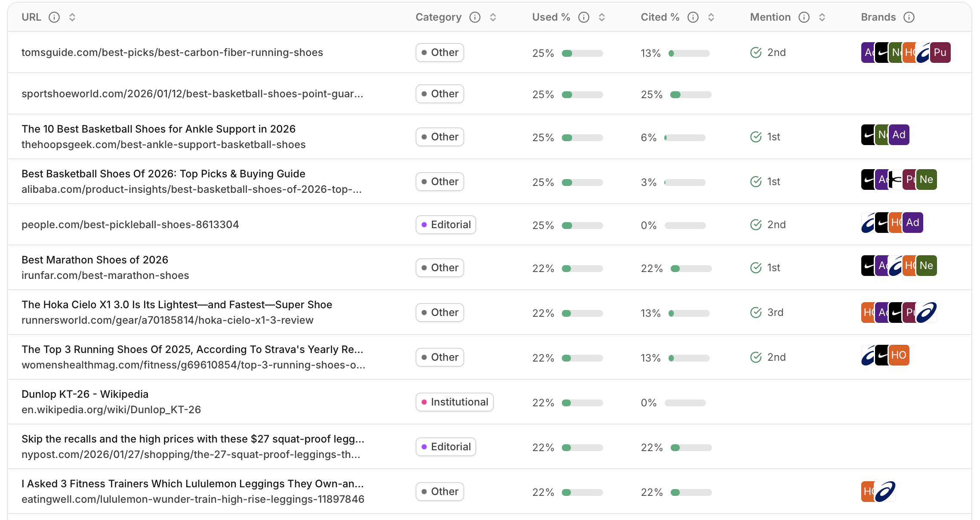
Task: Click Other badge in eatingwell row
Action: click(440, 492)
